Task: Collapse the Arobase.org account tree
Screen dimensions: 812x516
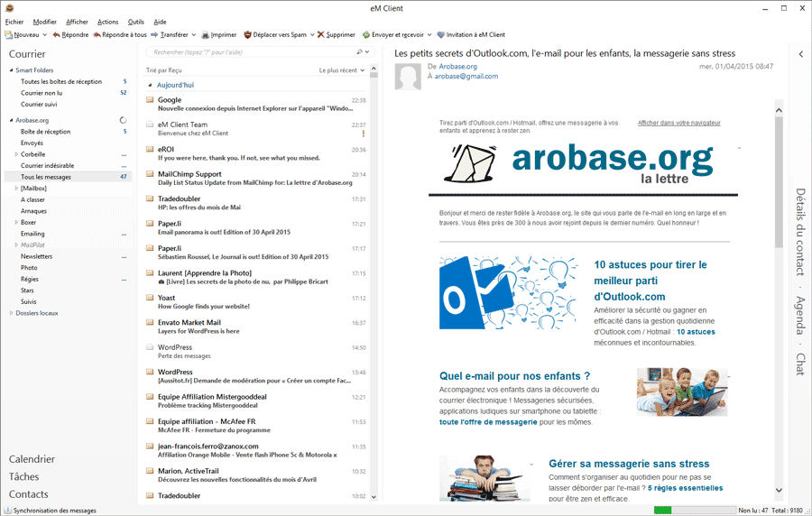Action: 12,120
